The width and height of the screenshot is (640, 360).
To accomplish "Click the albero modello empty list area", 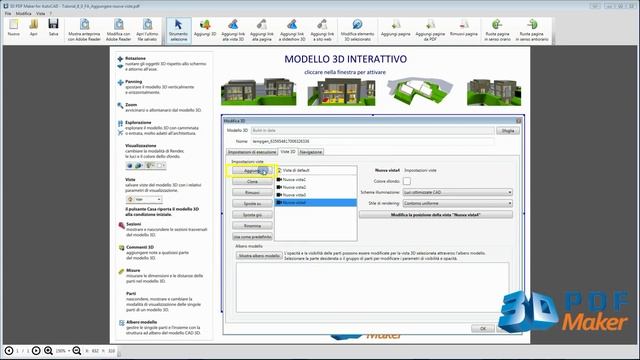I will (x=372, y=288).
